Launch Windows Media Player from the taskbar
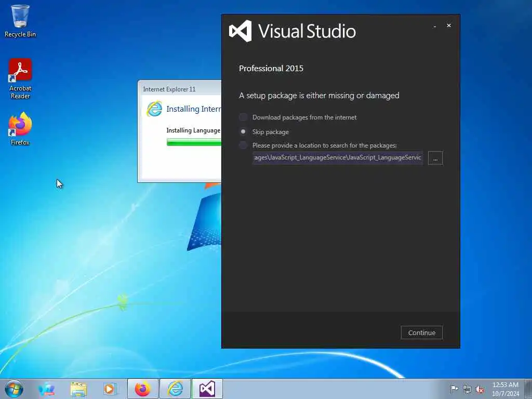This screenshot has width=532, height=399. 110,389
